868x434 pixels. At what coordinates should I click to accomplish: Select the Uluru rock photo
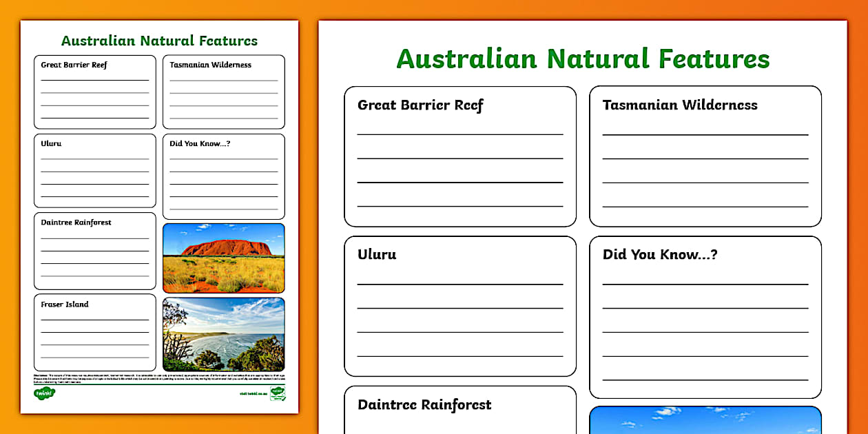(x=223, y=258)
